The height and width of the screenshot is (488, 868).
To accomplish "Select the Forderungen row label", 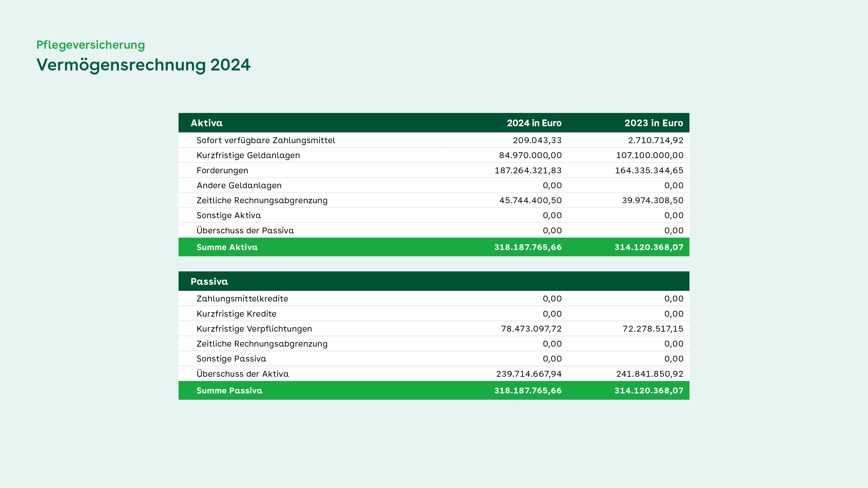I will [222, 170].
